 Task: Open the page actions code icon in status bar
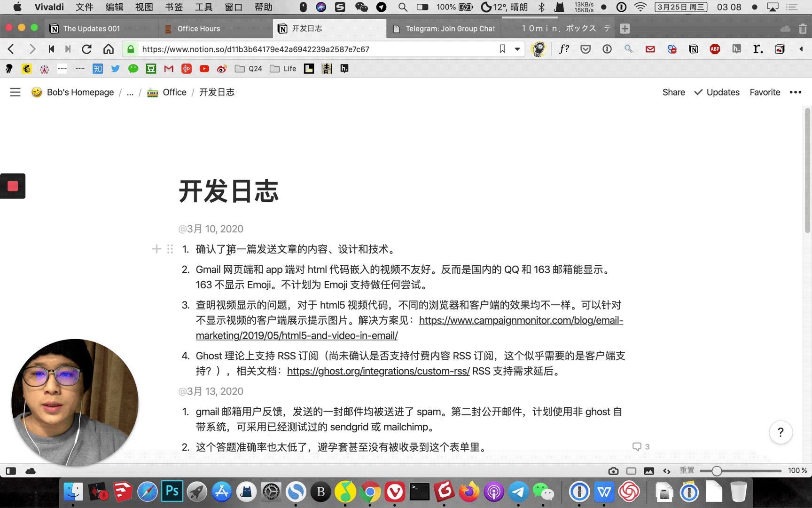[667, 471]
